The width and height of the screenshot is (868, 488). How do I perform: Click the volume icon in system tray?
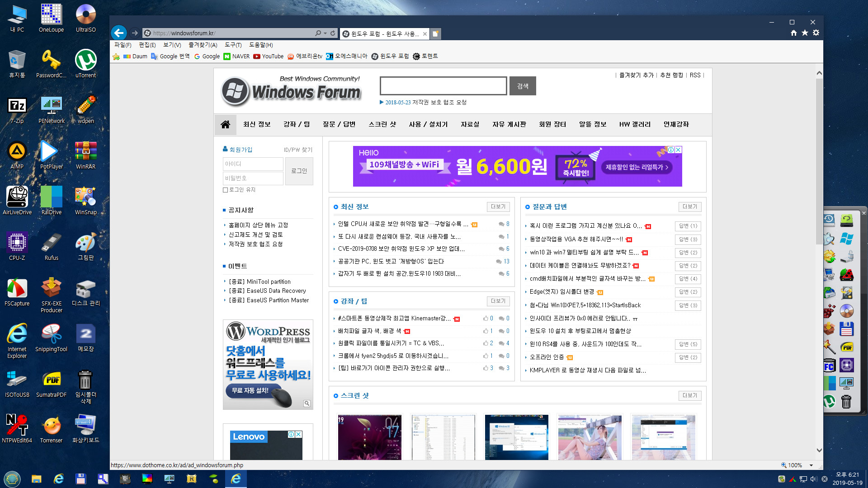[x=814, y=479]
